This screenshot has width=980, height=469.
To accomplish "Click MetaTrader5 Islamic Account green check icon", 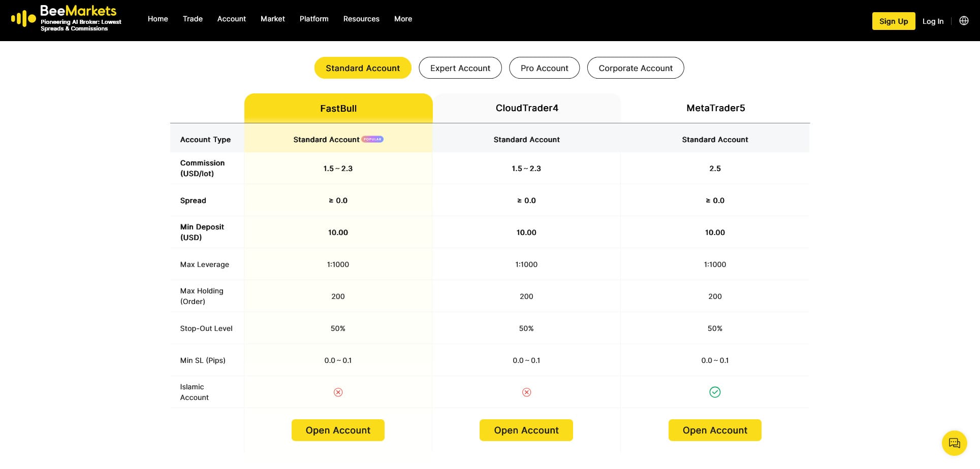I will [x=715, y=392].
